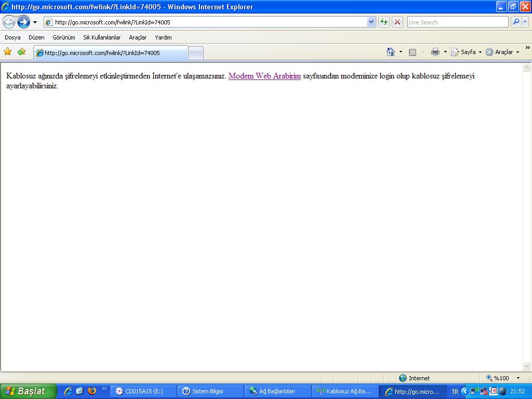Click the TR language indicator
532x399 pixels.
click(x=455, y=392)
